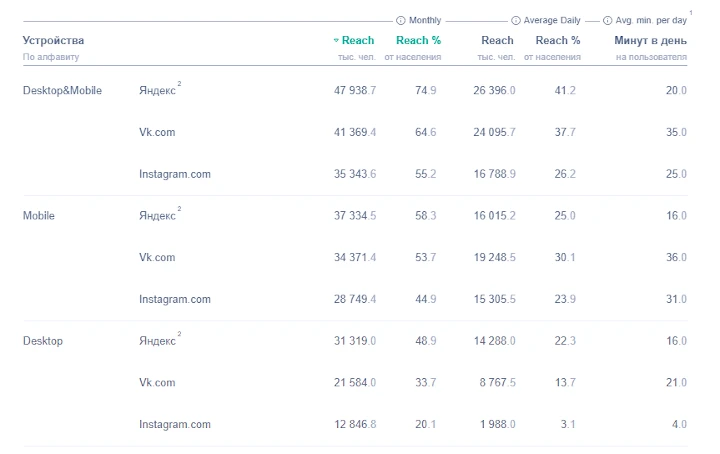Screen dimensions: 720x454
Task: Select Яндекс in the Desktop&Mobile group
Action: tap(156, 91)
